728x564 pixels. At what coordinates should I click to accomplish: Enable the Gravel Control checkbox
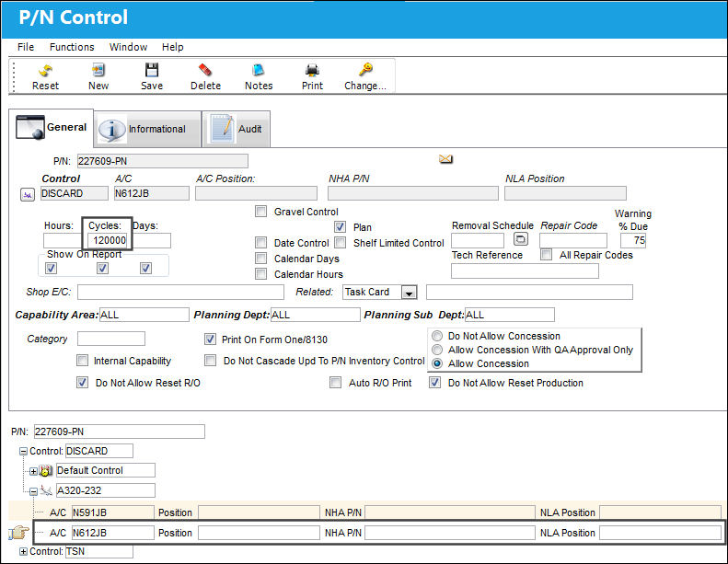pyautogui.click(x=261, y=212)
